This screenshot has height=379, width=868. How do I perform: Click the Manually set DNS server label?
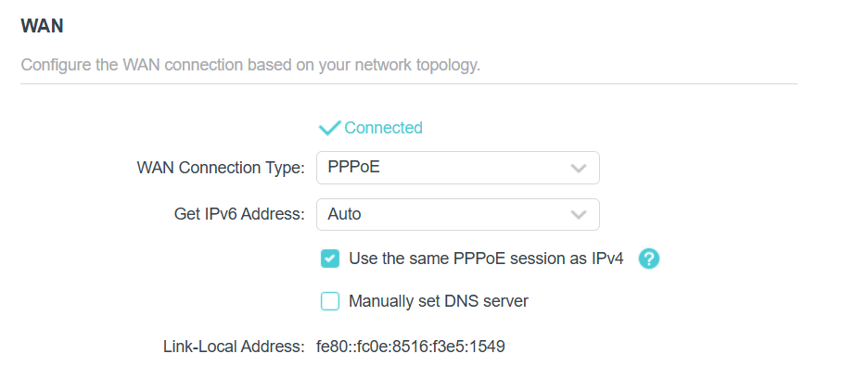[439, 301]
